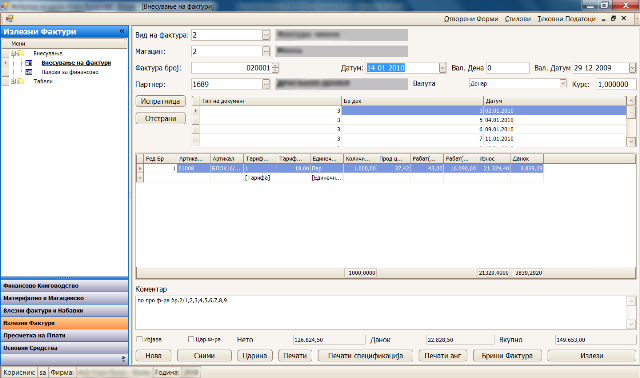Click the Вал. Дена input field
This screenshot has width=640, height=378.
pos(508,68)
